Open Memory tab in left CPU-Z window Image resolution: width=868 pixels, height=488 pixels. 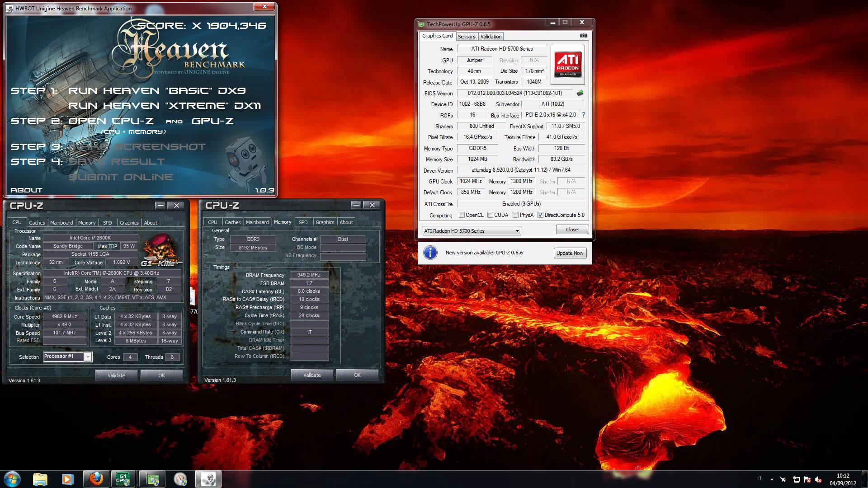(x=87, y=223)
